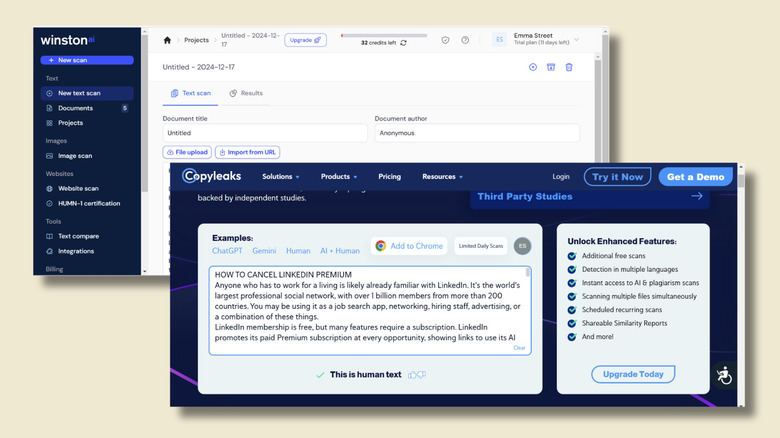The image size is (780, 438).
Task: Expand the Resources dropdown
Action: 444,177
